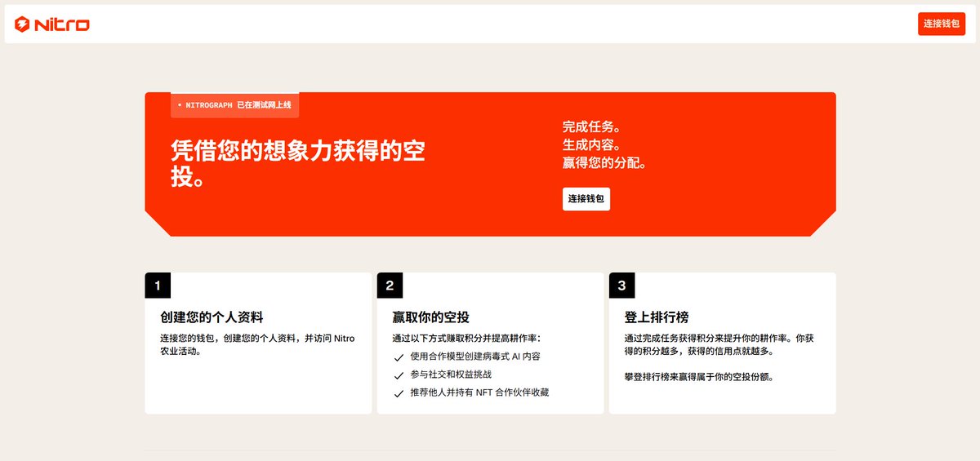
Task: Click the card title 赢取你的空投
Action: click(x=430, y=317)
